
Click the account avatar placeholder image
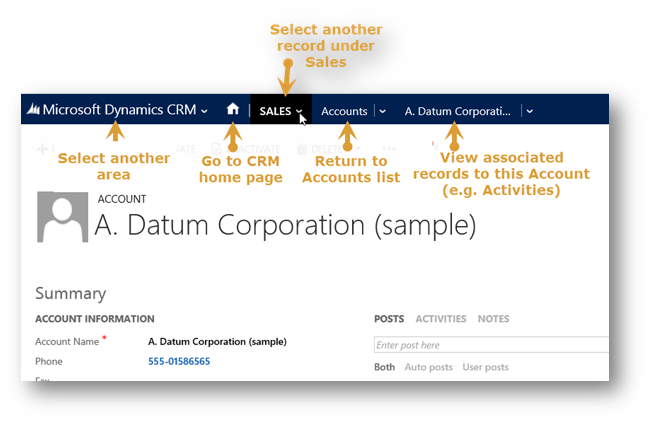coord(62,217)
